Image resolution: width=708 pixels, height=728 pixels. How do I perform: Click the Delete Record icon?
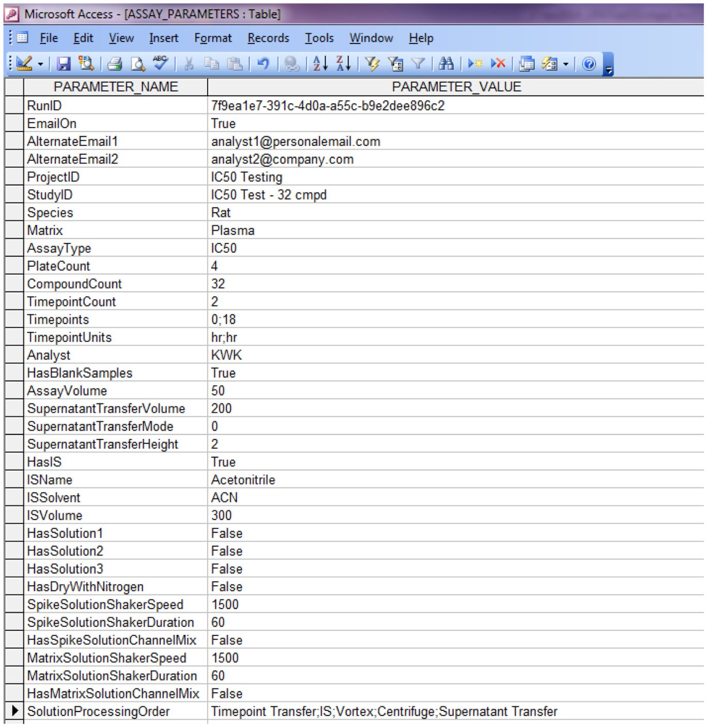[x=498, y=64]
